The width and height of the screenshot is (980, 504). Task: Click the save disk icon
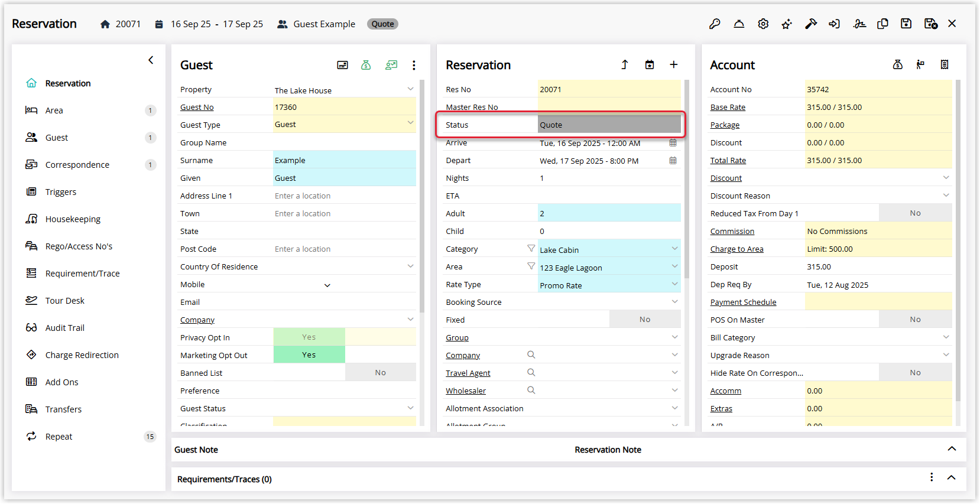tap(906, 24)
